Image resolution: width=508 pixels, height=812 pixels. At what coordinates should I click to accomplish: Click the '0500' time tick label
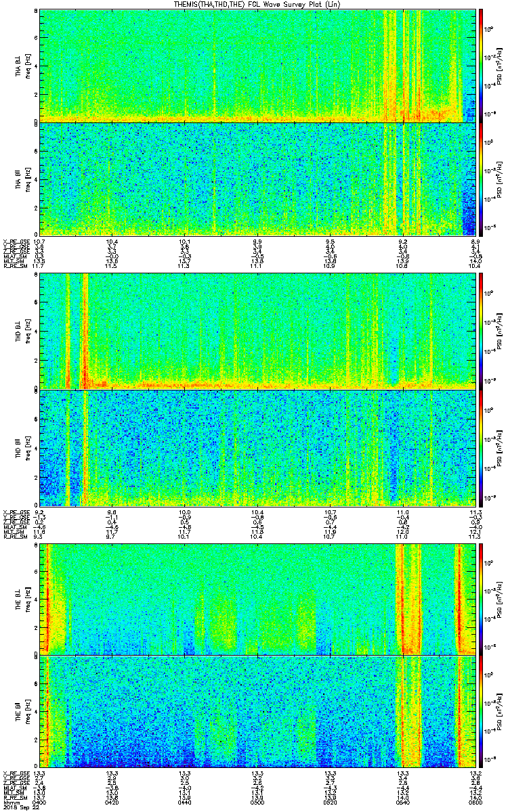(x=257, y=801)
